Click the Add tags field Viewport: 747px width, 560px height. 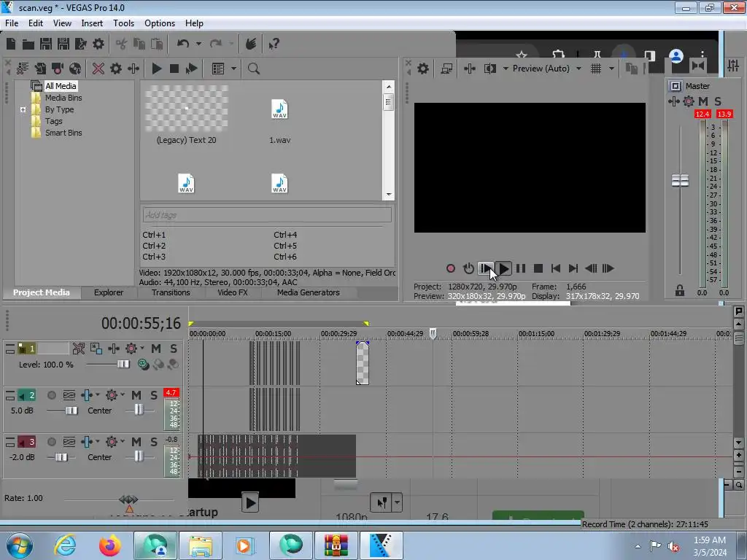tap(267, 215)
